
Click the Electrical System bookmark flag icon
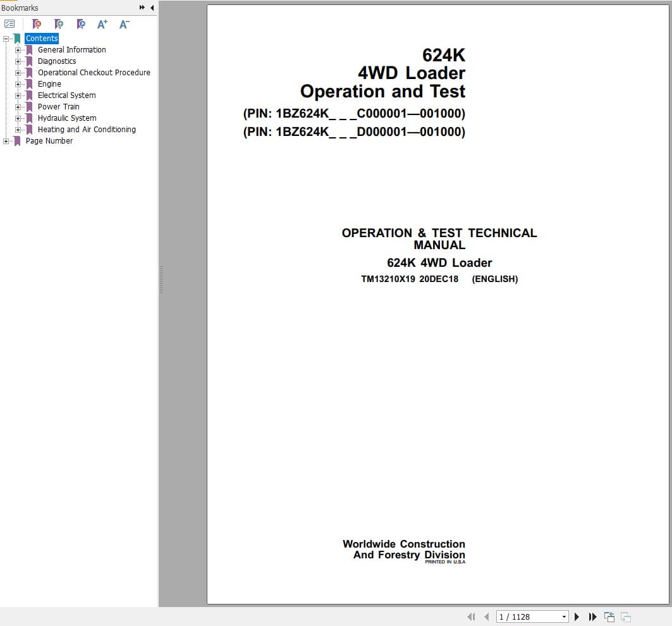[x=29, y=95]
